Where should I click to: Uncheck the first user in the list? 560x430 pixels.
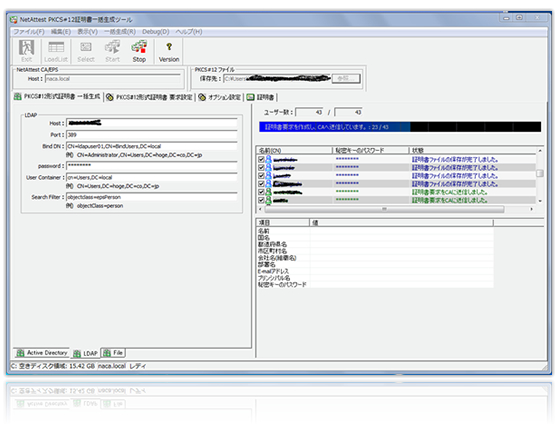pos(261,159)
